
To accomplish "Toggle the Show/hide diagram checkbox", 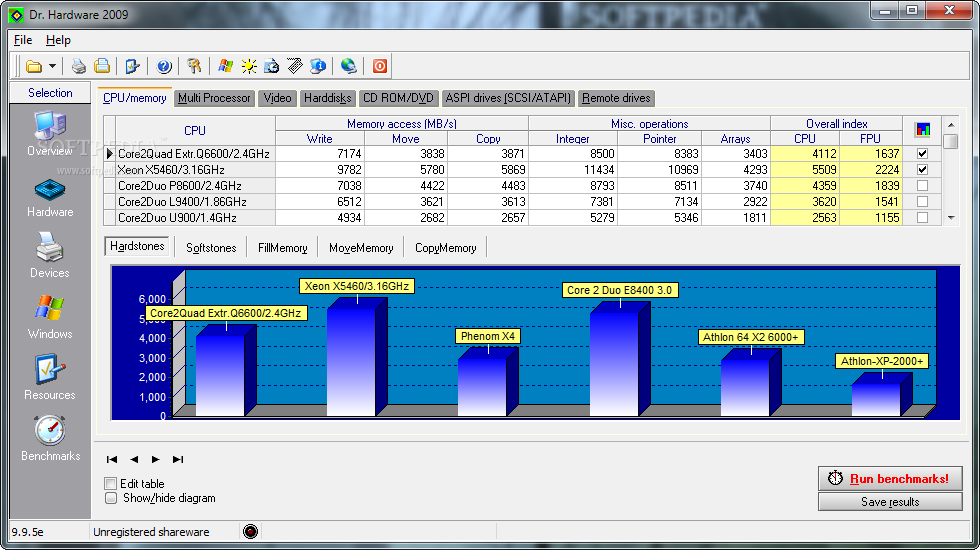I will pyautogui.click(x=111, y=498).
